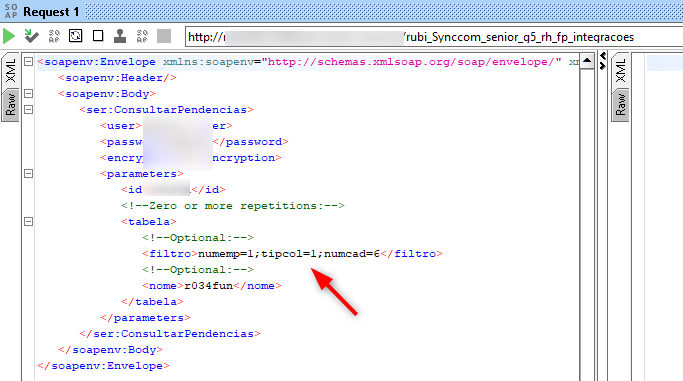Click the add assertion checkmark icon
This screenshot has height=381, width=683.
(x=31, y=36)
